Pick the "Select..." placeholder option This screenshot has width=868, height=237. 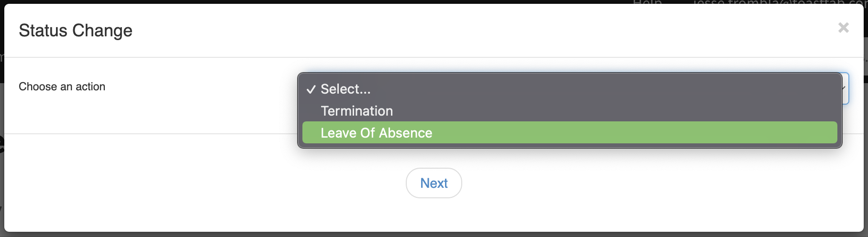click(x=345, y=89)
